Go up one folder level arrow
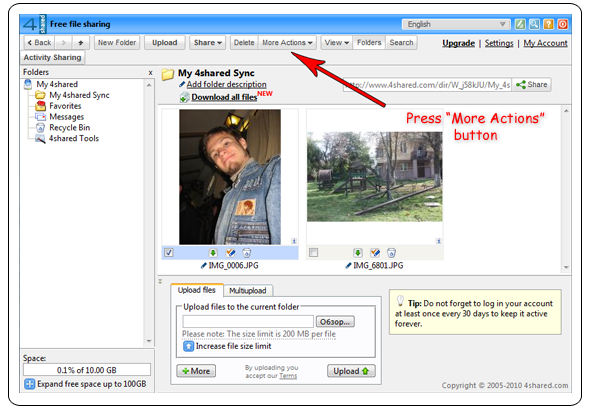Image resolution: width=589 pixels, height=413 pixels. (81, 42)
